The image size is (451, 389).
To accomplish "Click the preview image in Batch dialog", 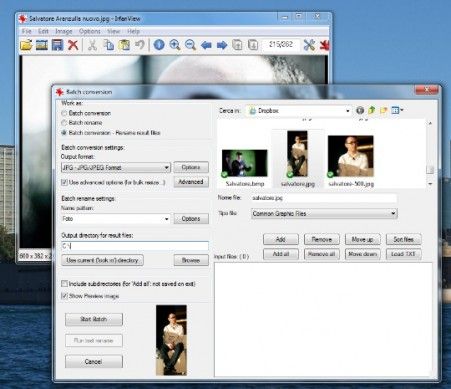I will click(171, 340).
